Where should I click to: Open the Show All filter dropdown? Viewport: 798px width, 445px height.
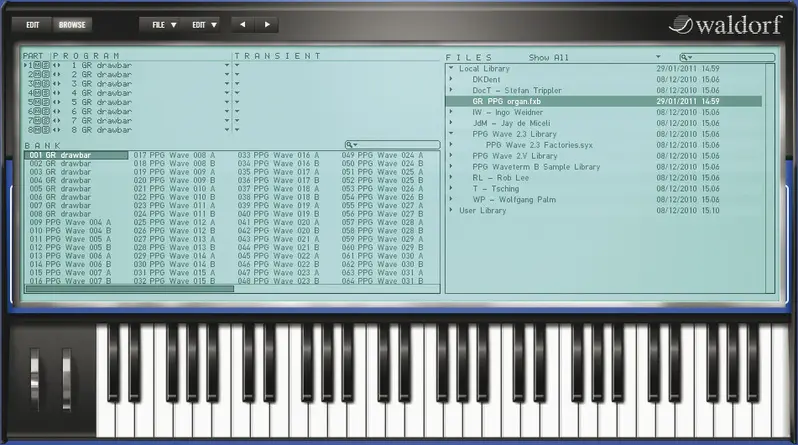click(x=658, y=57)
